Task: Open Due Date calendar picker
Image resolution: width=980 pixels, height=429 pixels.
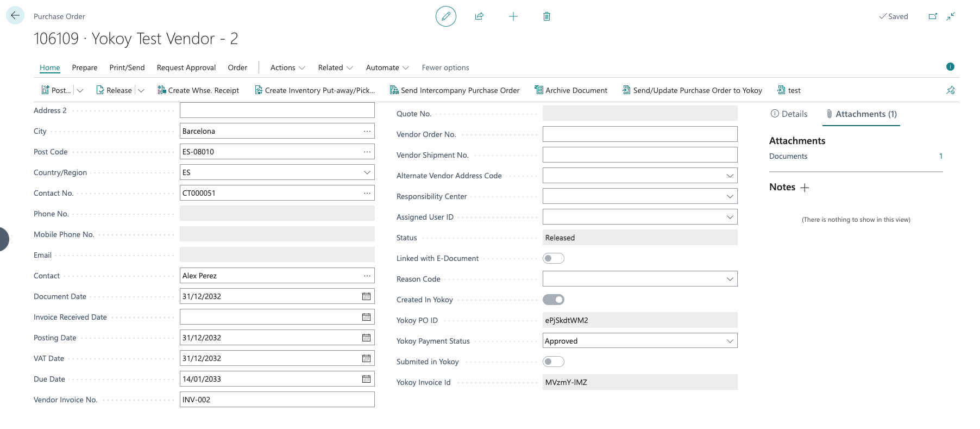Action: tap(367, 379)
